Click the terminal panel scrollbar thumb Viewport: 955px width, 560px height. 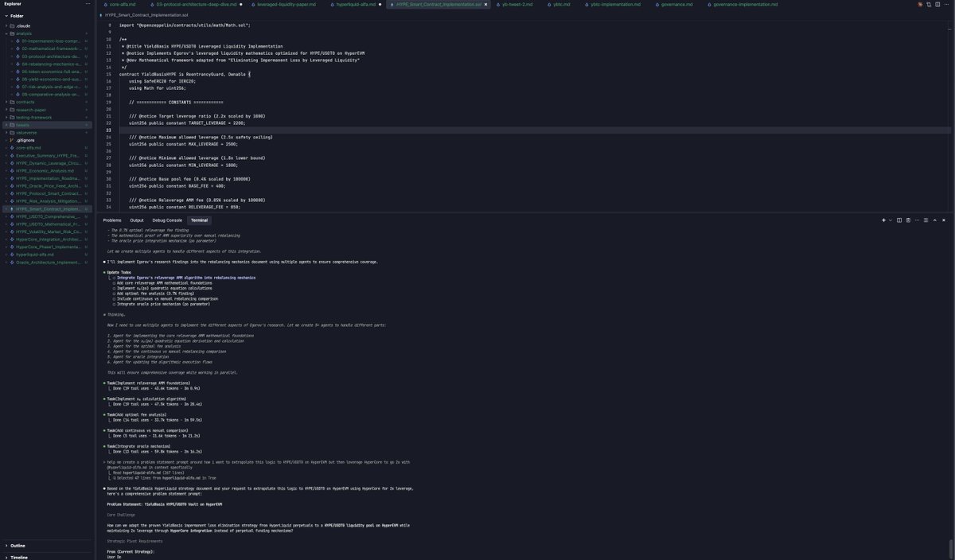pos(952,549)
